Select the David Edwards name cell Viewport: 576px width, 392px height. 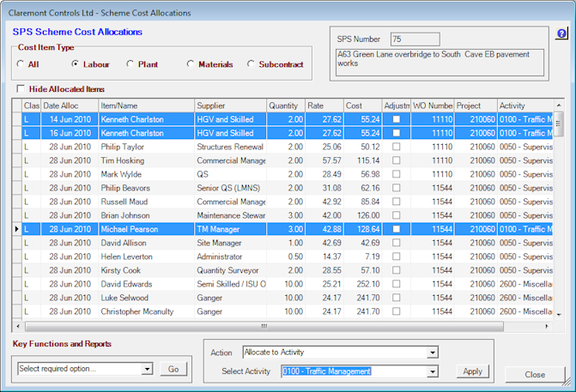(x=147, y=284)
